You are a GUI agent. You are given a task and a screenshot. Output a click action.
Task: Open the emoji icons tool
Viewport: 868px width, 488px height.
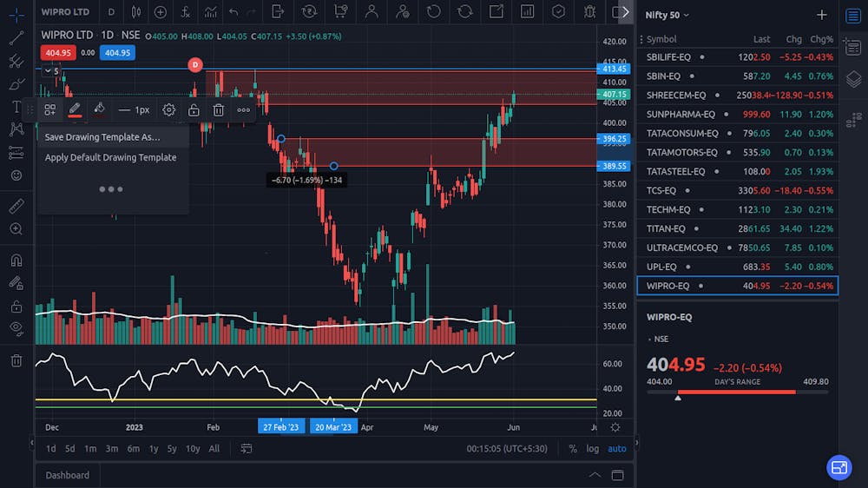tap(16, 175)
